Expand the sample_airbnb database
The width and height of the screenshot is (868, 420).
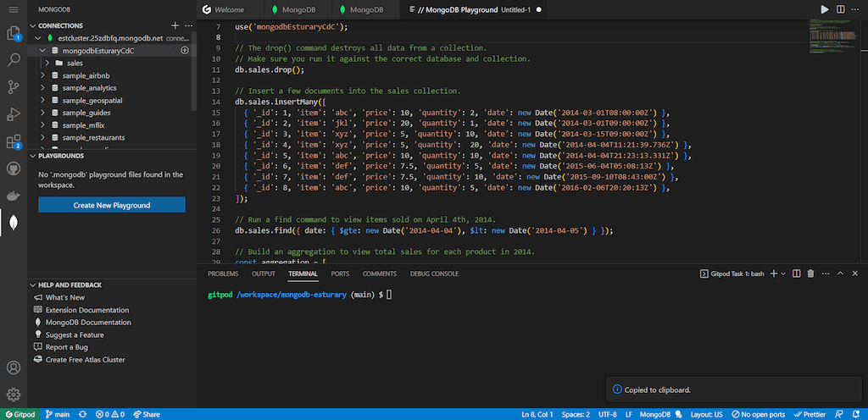point(43,75)
